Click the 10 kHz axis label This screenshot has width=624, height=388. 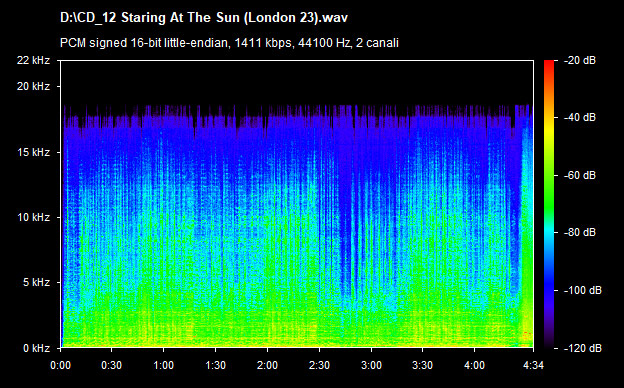(x=33, y=218)
